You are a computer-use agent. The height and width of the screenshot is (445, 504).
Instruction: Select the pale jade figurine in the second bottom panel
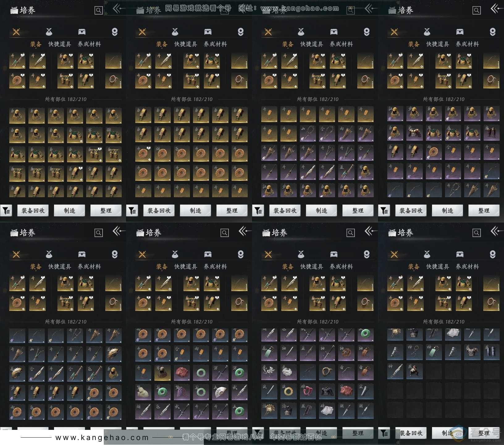click(x=143, y=392)
